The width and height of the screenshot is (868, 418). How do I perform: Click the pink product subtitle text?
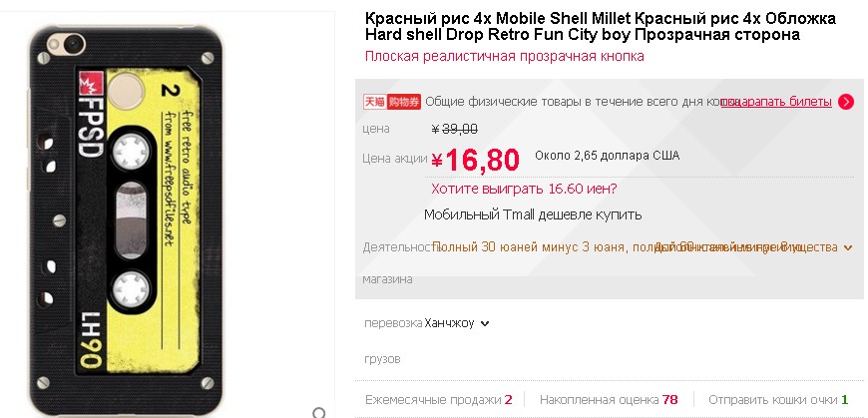pyautogui.click(x=504, y=56)
